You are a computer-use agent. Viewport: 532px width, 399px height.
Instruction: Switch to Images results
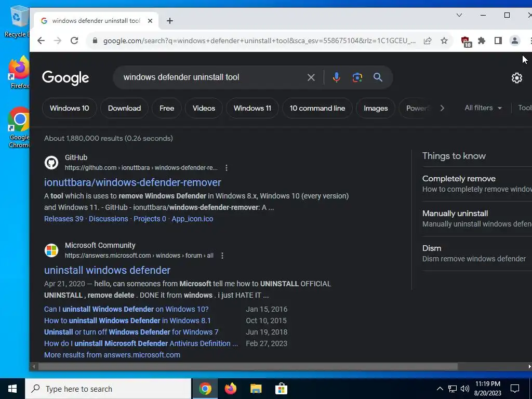pos(376,108)
